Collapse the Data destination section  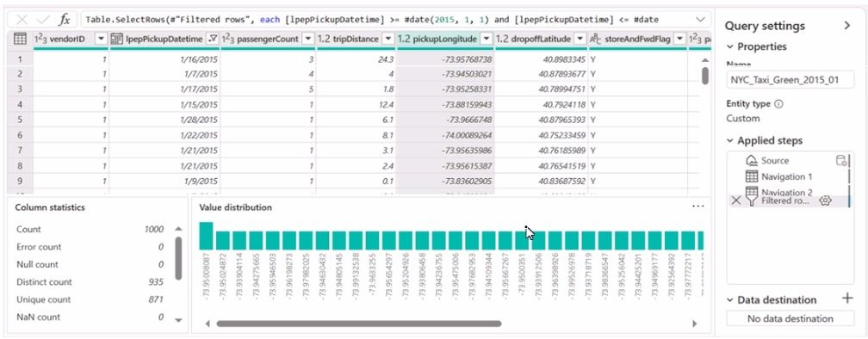coord(729,299)
